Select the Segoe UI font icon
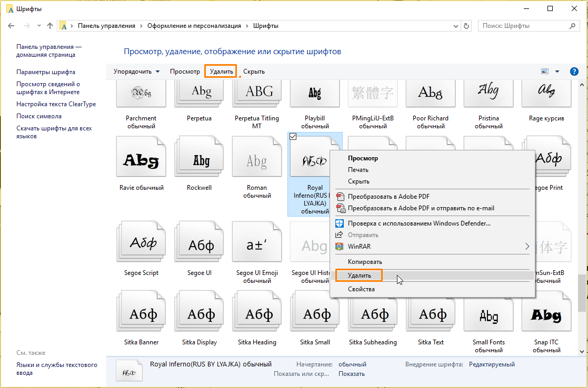 [199, 241]
